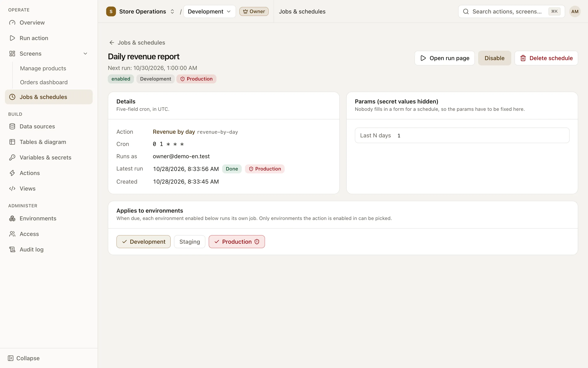This screenshot has height=368, width=588.
Task: Click the Done status badge on latest run
Action: pyautogui.click(x=232, y=169)
